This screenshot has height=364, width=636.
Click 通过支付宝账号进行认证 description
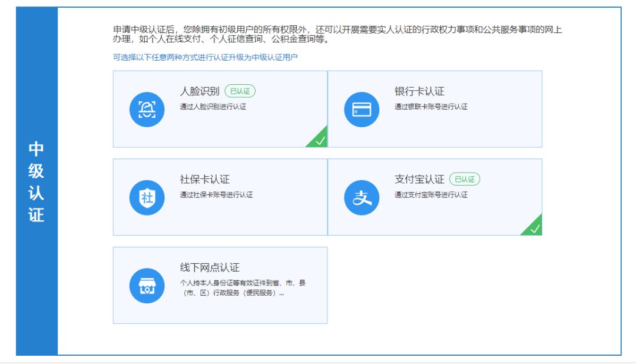pyautogui.click(x=431, y=194)
